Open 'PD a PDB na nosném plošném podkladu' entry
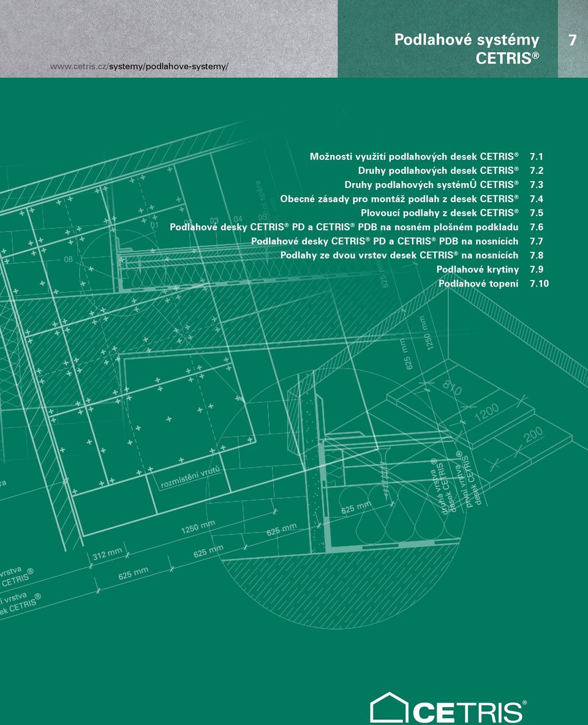The width and height of the screenshot is (588, 725). click(x=344, y=227)
